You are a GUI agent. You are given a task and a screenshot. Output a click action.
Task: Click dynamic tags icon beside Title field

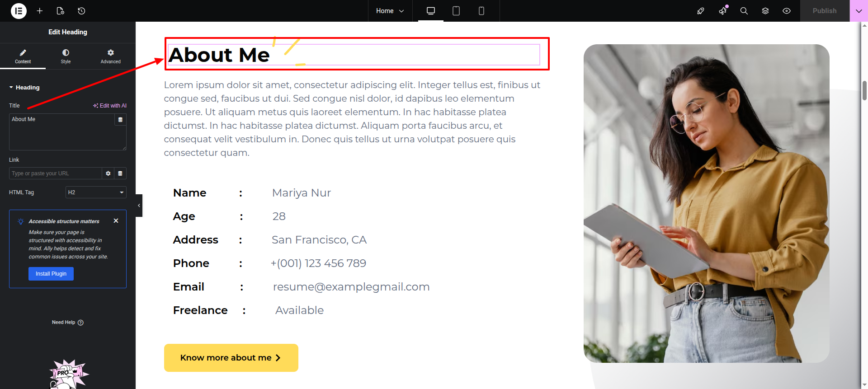[x=120, y=120]
